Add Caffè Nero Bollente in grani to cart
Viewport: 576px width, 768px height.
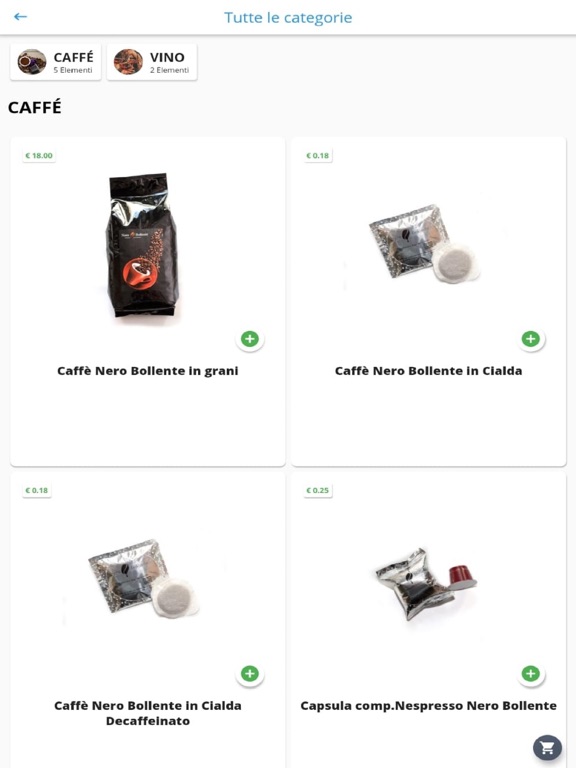click(x=250, y=339)
